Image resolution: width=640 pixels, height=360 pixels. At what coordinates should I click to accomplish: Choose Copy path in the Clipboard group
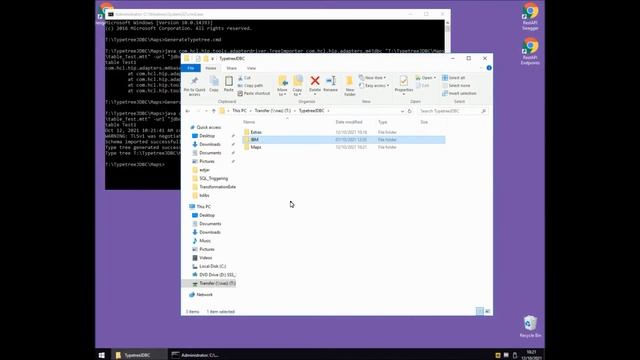tap(250, 86)
